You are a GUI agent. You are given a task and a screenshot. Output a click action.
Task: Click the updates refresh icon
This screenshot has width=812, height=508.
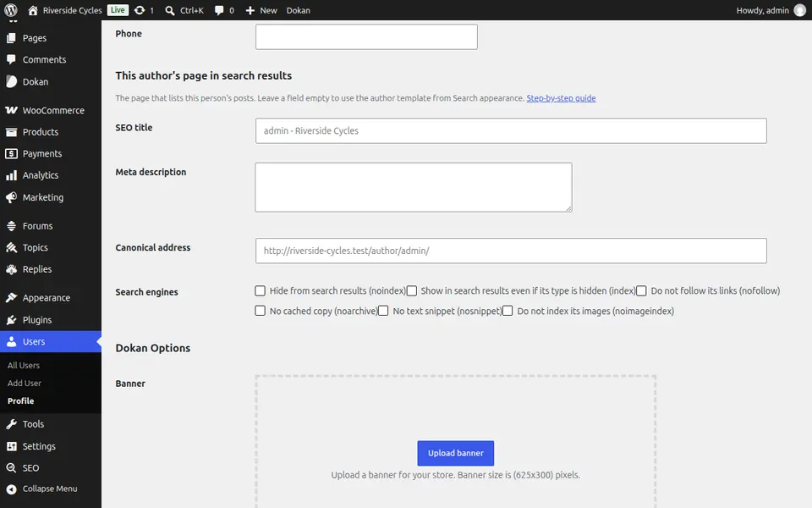[x=140, y=10]
